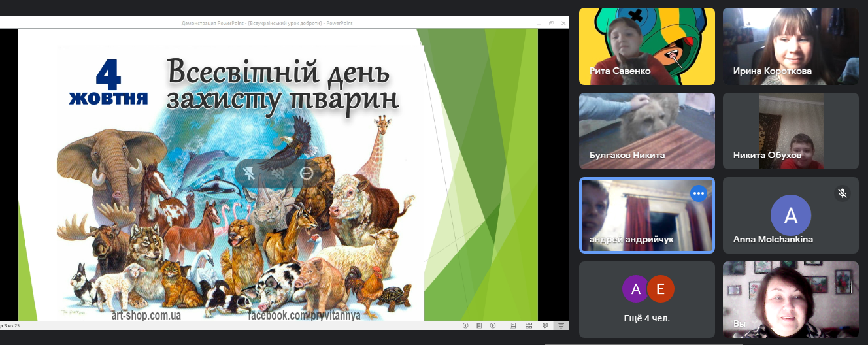Minimize the PowerPoint presentation window
868x345 pixels.
click(540, 23)
